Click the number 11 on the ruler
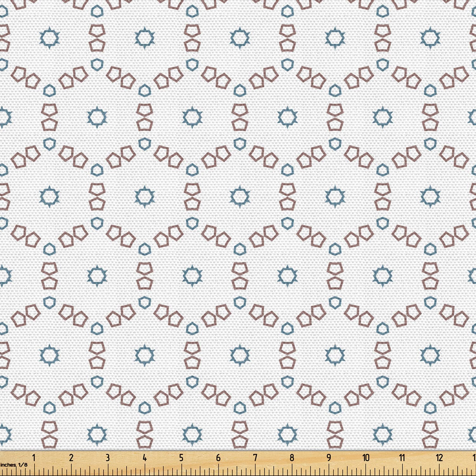 click(402, 458)
